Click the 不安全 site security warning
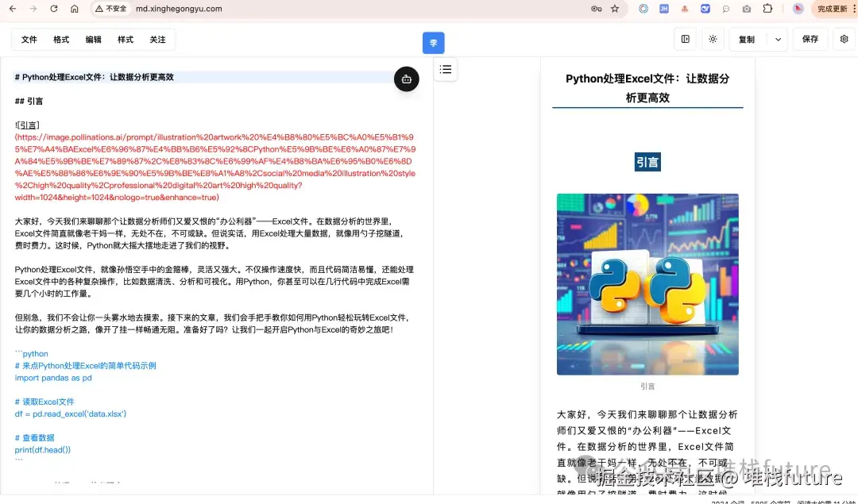Image resolution: width=858 pixels, height=504 pixels. 111,9
